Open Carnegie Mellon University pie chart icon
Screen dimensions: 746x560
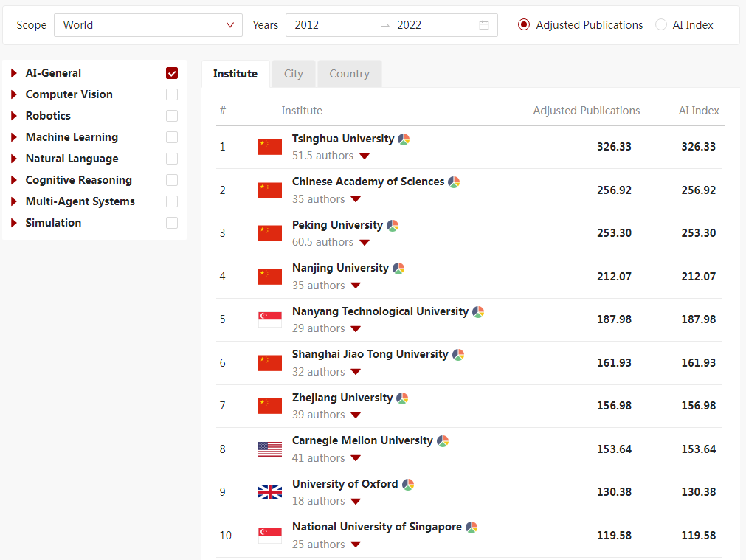pos(443,441)
